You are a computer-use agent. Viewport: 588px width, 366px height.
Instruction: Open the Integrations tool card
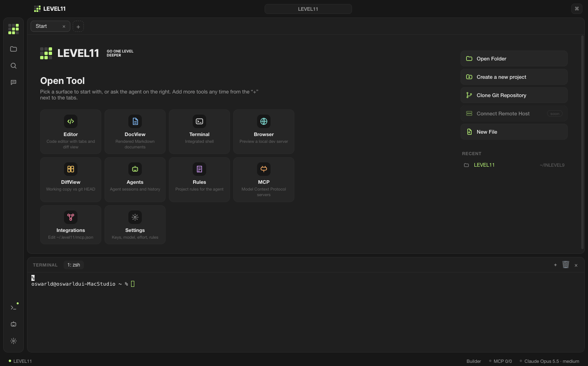71,225
